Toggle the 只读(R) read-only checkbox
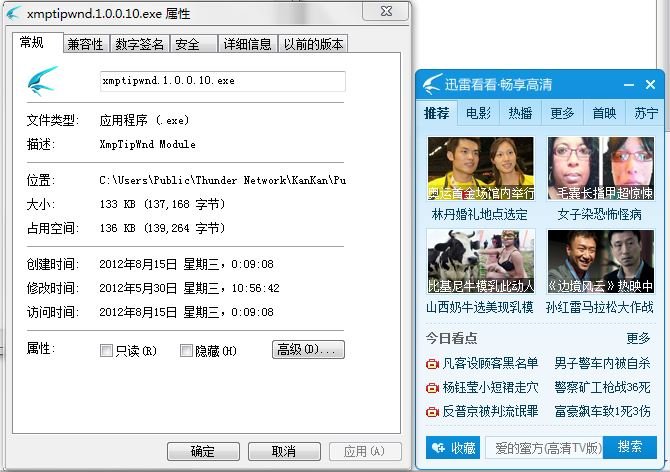 tap(106, 351)
